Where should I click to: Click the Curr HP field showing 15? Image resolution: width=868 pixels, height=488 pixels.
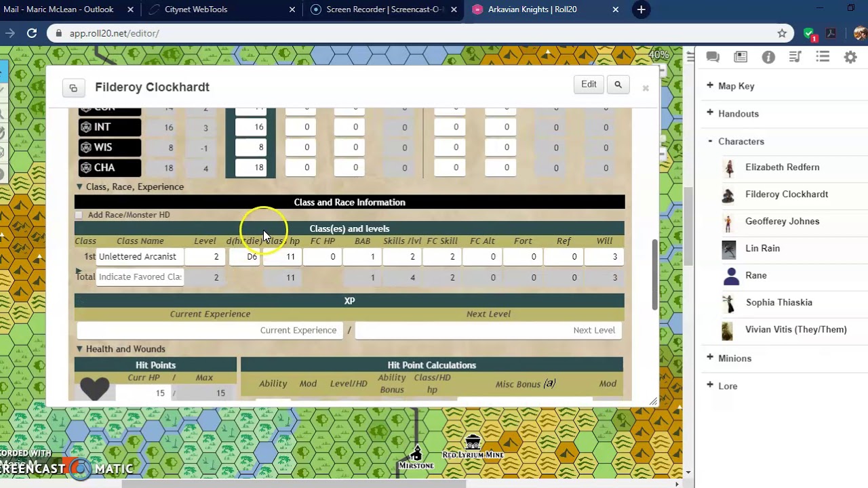(x=142, y=393)
